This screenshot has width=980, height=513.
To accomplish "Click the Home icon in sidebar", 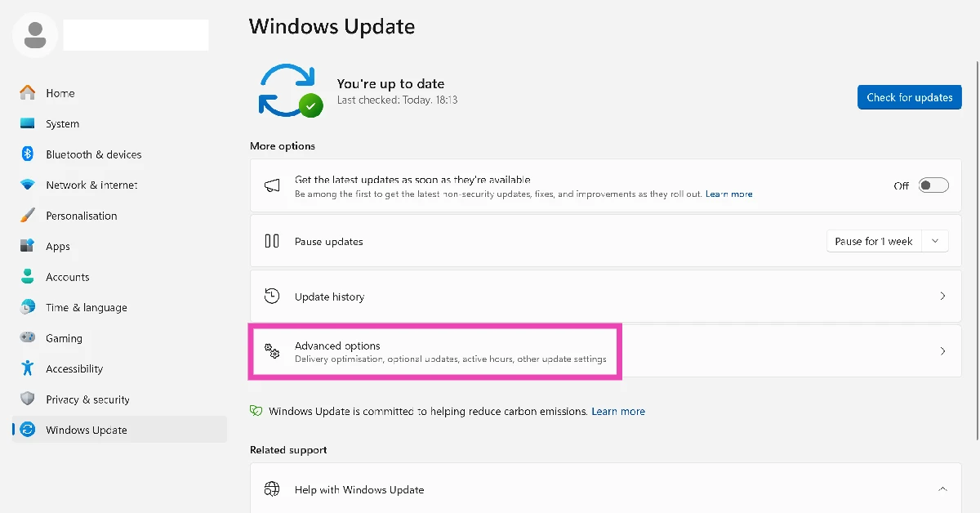I will (28, 93).
